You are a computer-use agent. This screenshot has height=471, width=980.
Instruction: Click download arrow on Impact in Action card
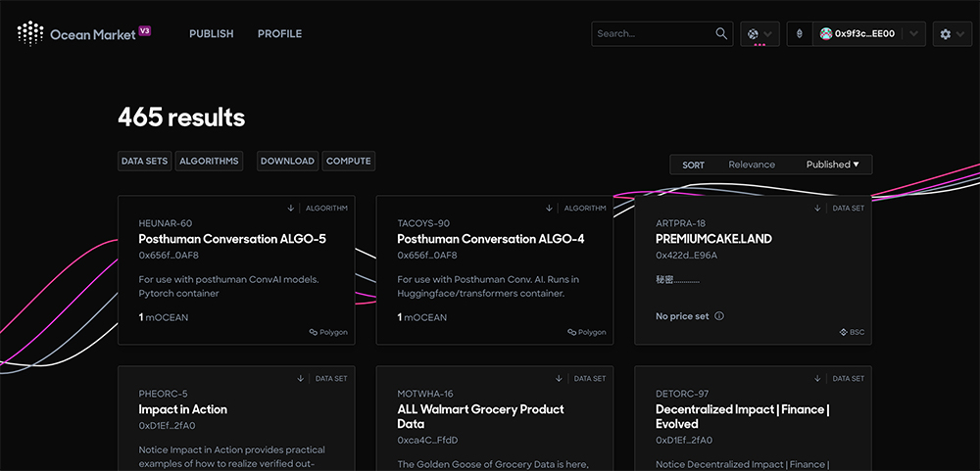(x=300, y=378)
